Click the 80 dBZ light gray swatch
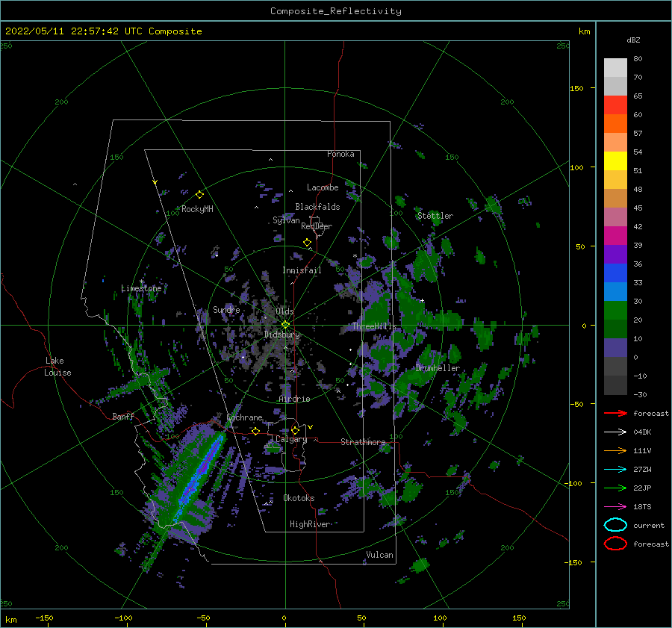The width and height of the screenshot is (672, 628). pos(615,68)
